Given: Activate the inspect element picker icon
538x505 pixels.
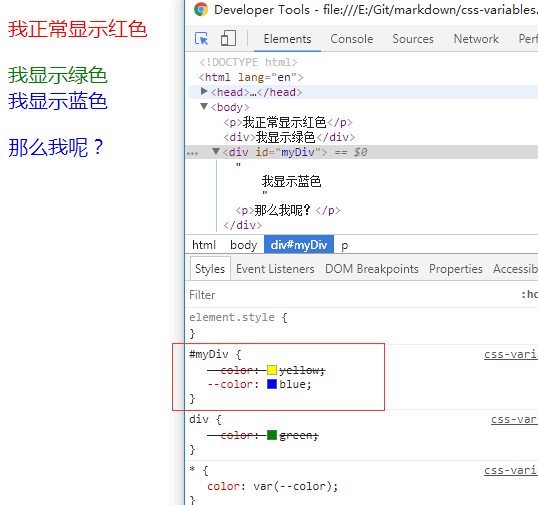Looking at the screenshot, I should (201, 38).
